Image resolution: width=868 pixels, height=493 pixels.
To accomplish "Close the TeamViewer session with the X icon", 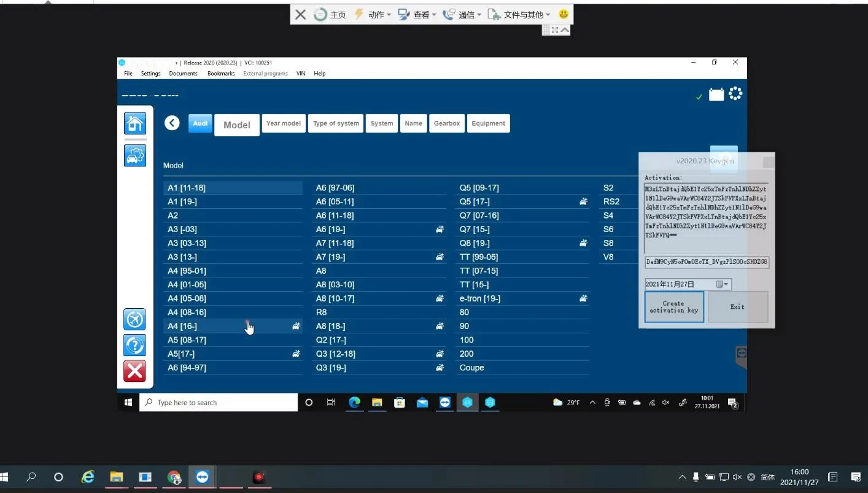I will (300, 15).
